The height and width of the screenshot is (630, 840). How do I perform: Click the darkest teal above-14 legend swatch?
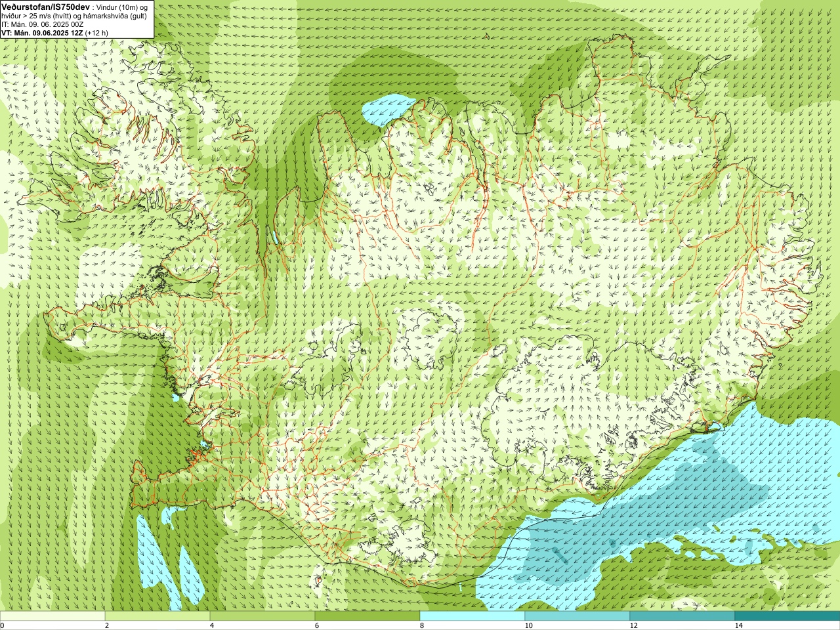(787, 616)
